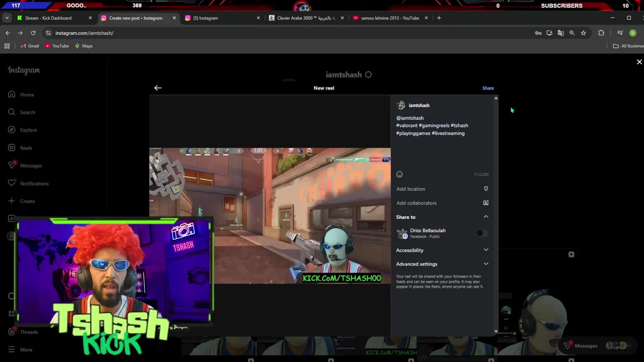
Task: Close the Create new post Instagram tab
Action: (174, 18)
